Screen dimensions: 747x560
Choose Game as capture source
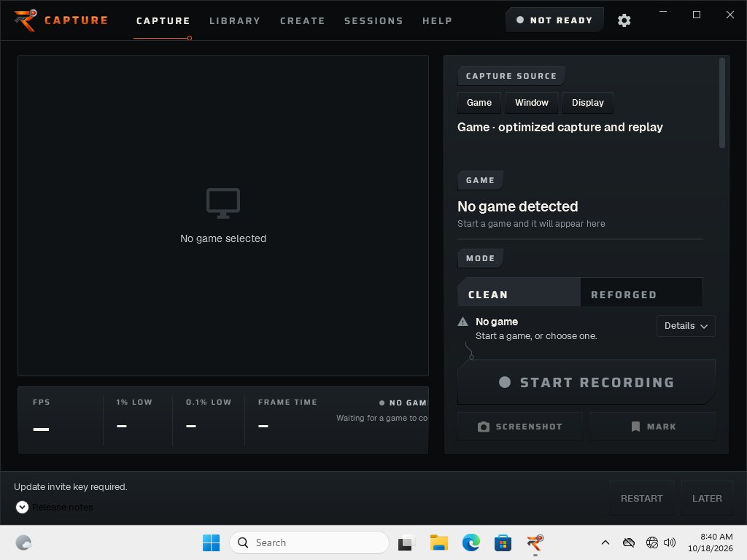tap(479, 103)
